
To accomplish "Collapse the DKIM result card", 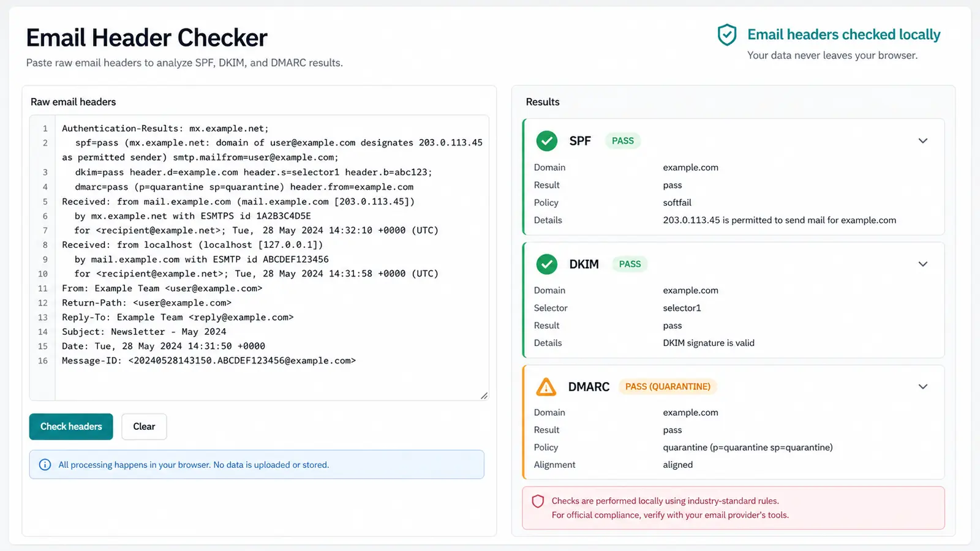I will coord(923,264).
